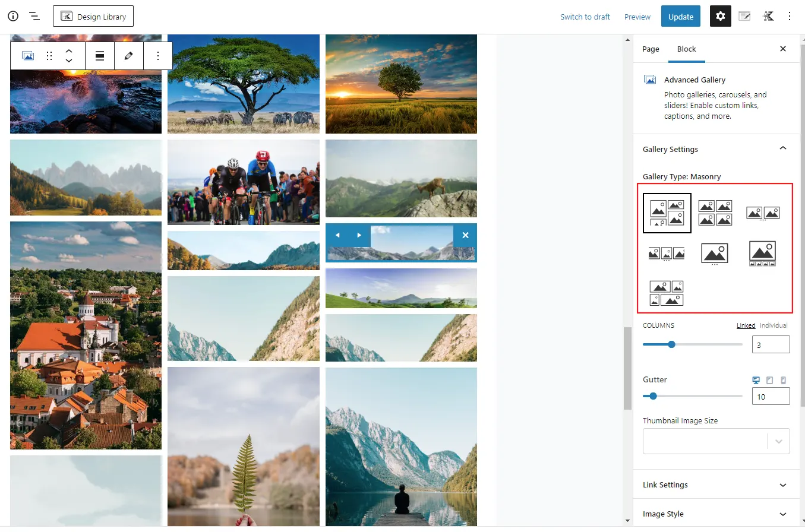Switch Gutter to tablet preview icon

pyautogui.click(x=769, y=379)
